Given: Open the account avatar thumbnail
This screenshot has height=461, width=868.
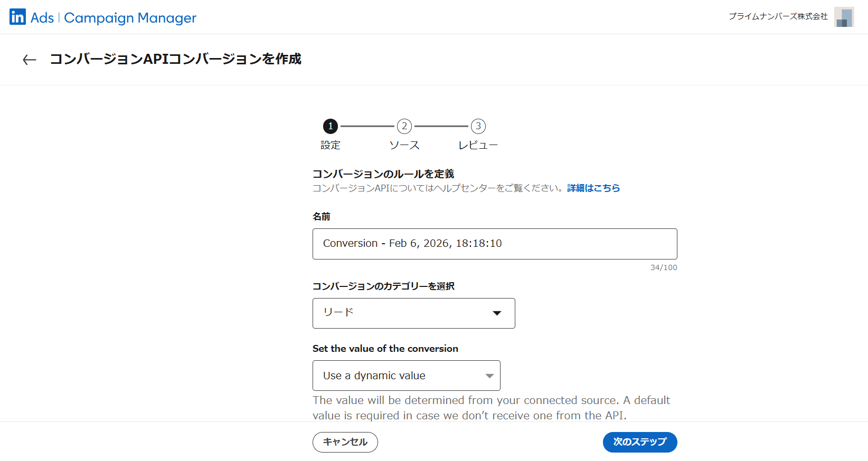Looking at the screenshot, I should (844, 17).
